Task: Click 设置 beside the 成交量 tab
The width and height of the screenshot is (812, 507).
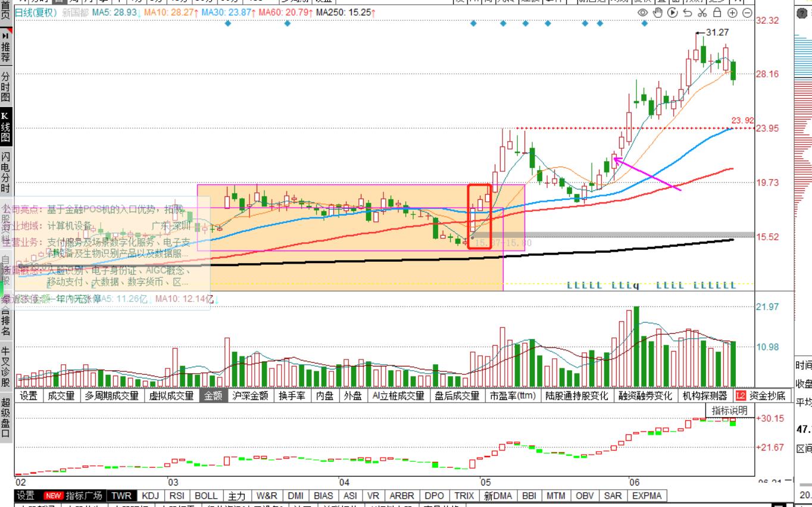Action: [x=28, y=396]
